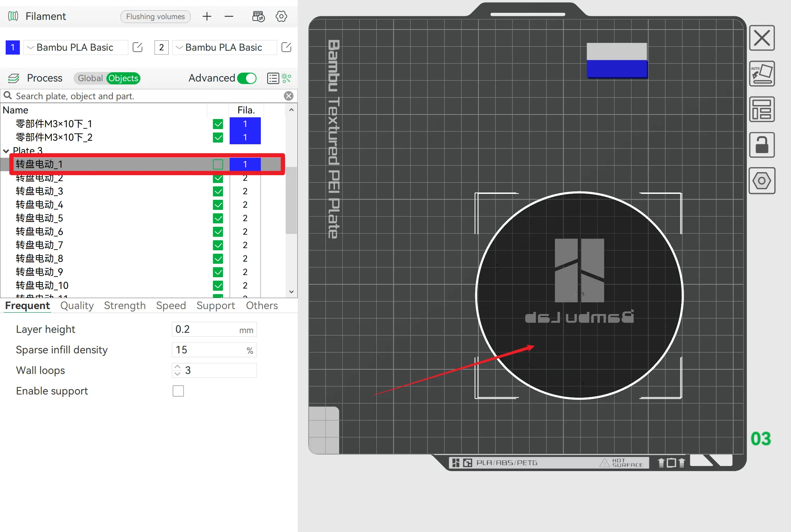
Task: Decrease Wall loops with down arrow
Action: click(178, 374)
